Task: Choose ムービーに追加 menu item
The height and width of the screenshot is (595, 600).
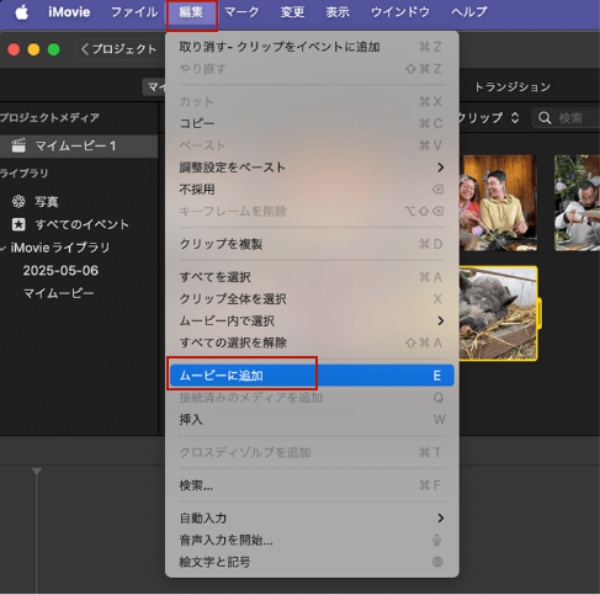Action: click(x=312, y=375)
